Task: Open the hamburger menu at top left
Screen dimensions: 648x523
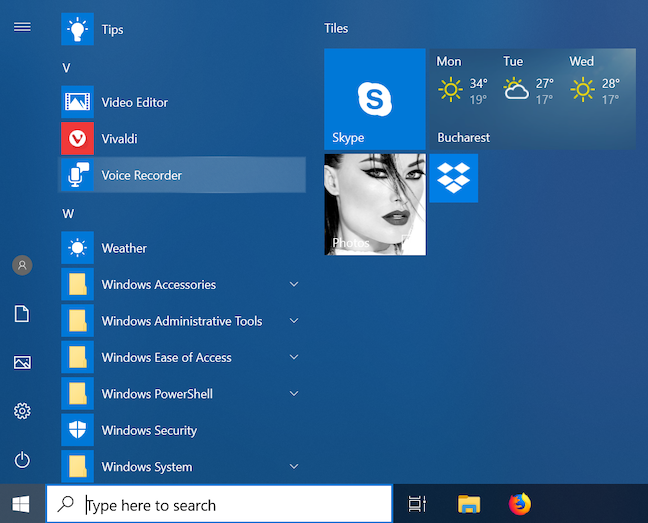Action: 22,27
